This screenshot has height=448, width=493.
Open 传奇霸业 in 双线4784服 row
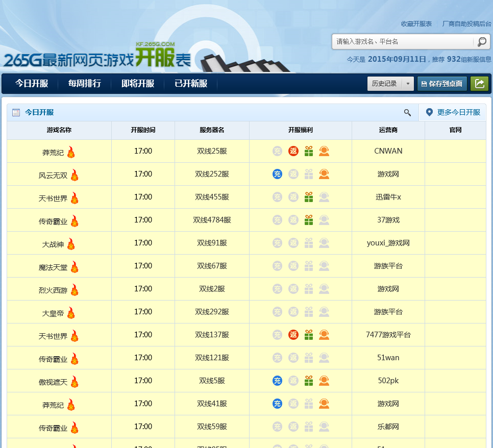click(53, 221)
